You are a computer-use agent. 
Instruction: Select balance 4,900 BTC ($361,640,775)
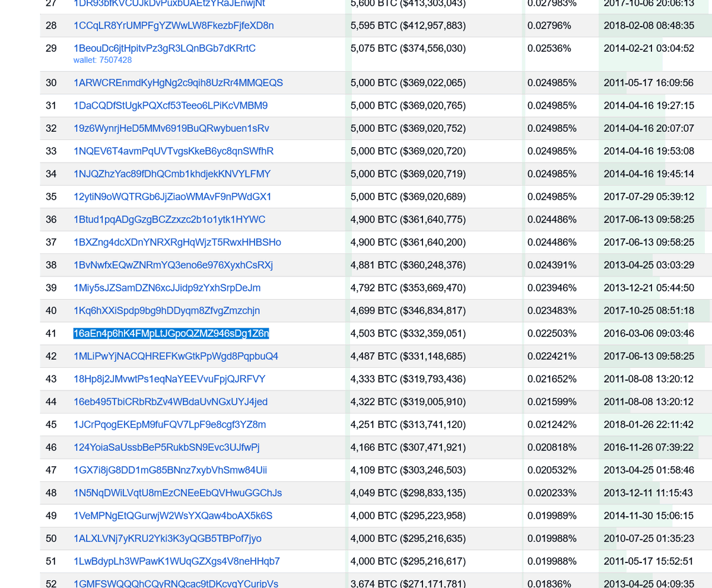[x=408, y=220]
